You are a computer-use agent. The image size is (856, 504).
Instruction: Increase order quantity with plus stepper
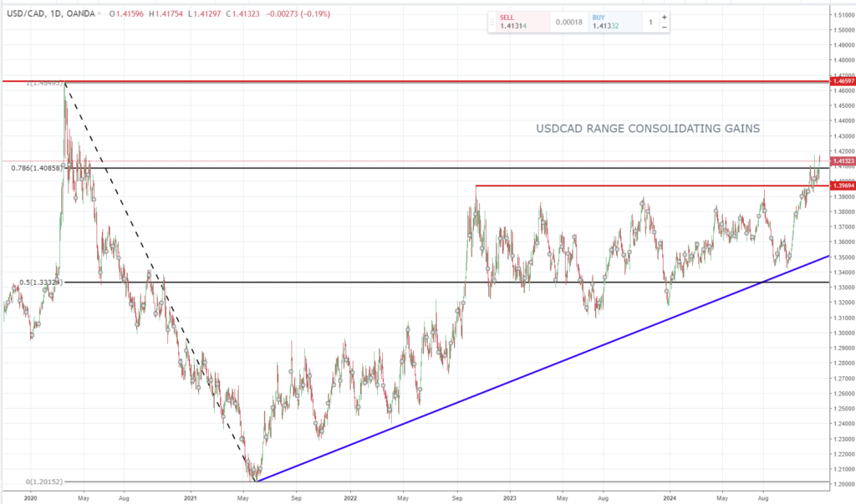tap(664, 17)
